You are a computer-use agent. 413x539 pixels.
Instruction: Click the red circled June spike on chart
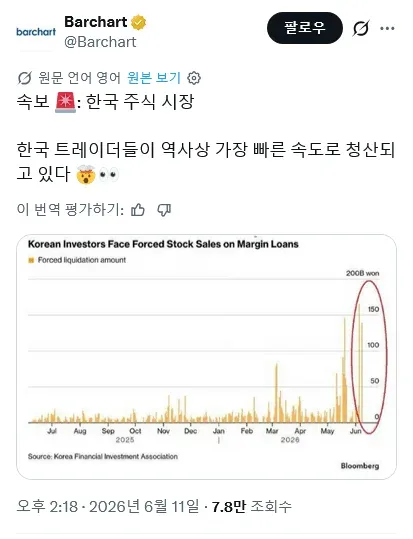pyautogui.click(x=369, y=357)
